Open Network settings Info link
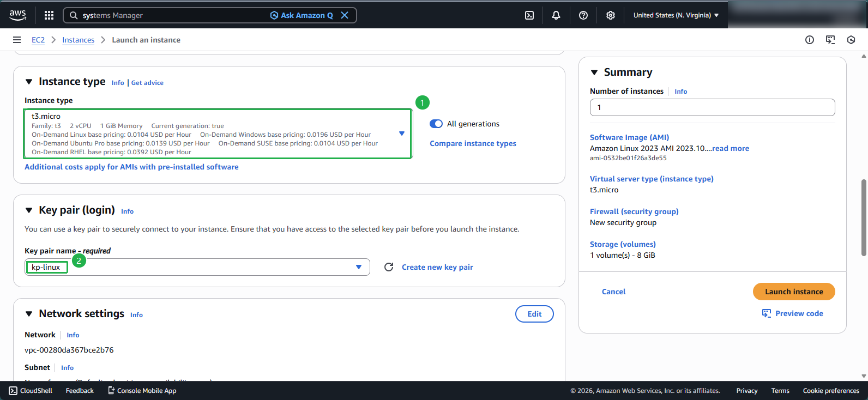This screenshot has height=400, width=868. coord(136,315)
